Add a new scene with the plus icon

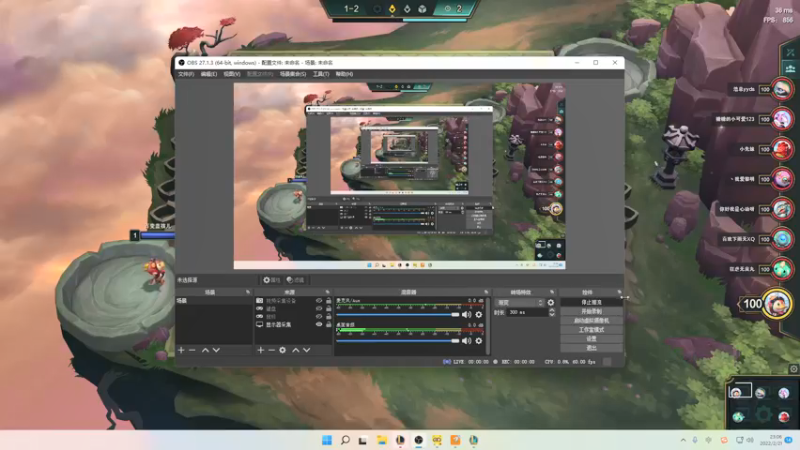point(181,350)
